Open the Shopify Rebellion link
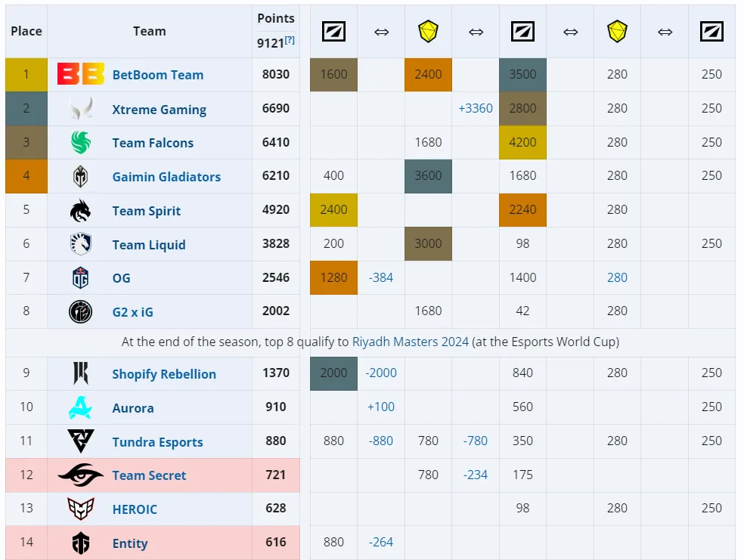 pos(164,374)
